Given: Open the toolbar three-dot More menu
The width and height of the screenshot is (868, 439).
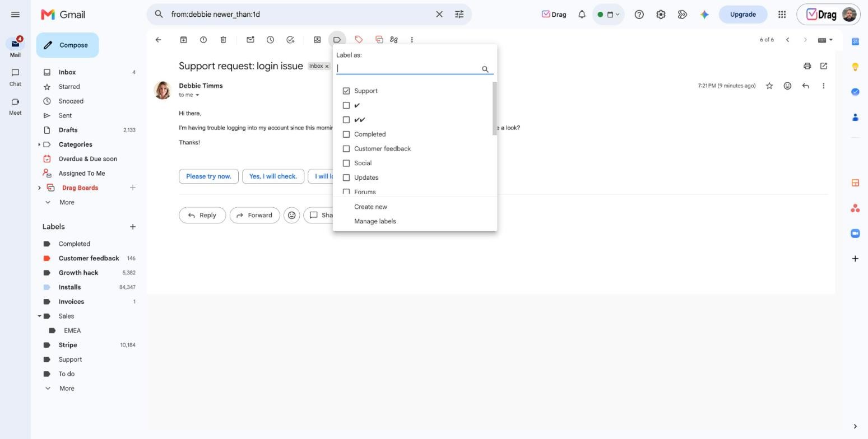Looking at the screenshot, I should pyautogui.click(x=412, y=40).
